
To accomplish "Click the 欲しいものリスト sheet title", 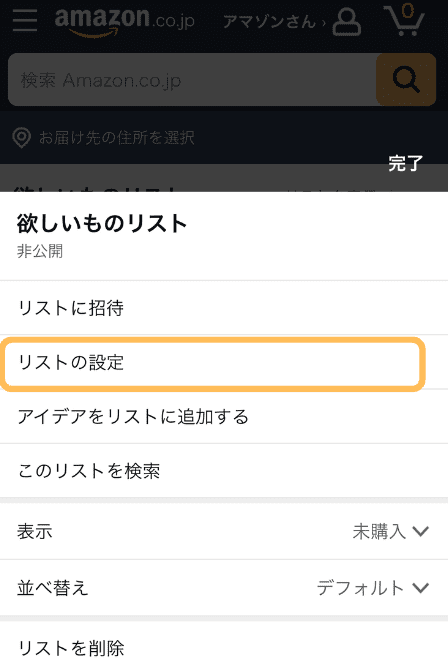I will (x=102, y=223).
